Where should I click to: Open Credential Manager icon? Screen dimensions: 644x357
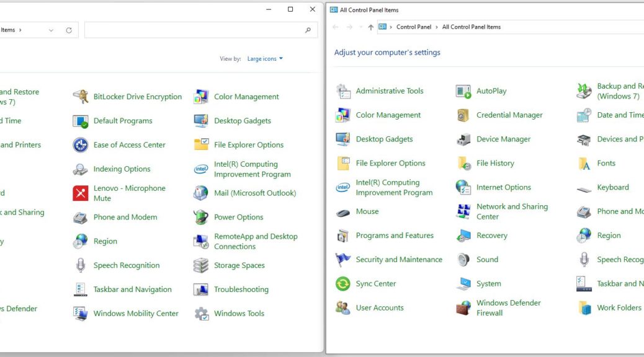(463, 115)
